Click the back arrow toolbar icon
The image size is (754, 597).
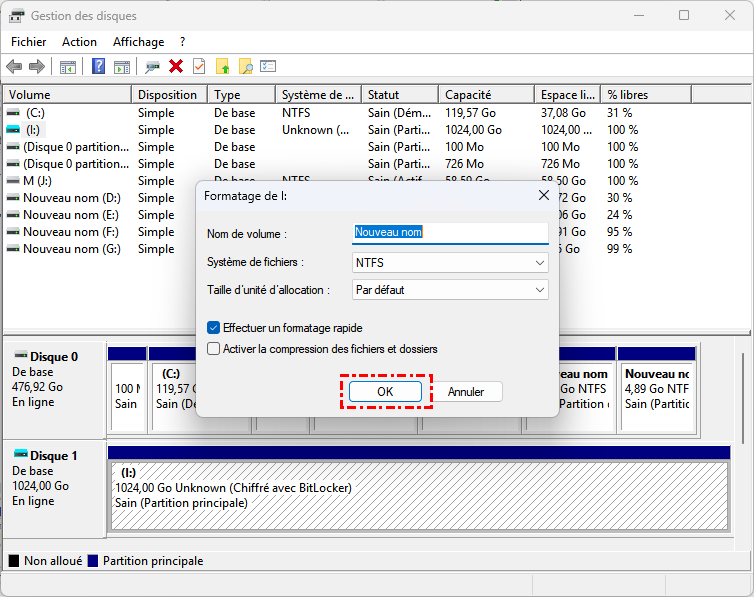pyautogui.click(x=14, y=67)
